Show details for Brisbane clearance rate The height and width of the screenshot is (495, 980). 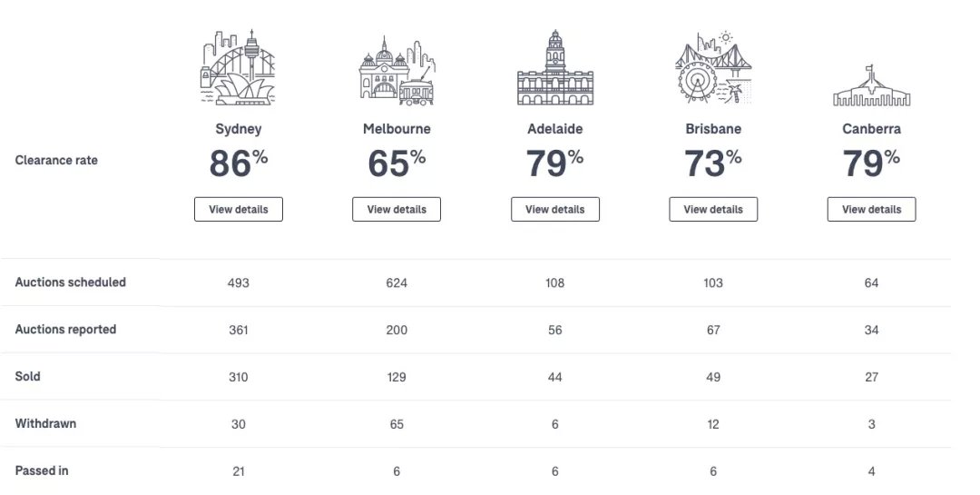(x=713, y=210)
